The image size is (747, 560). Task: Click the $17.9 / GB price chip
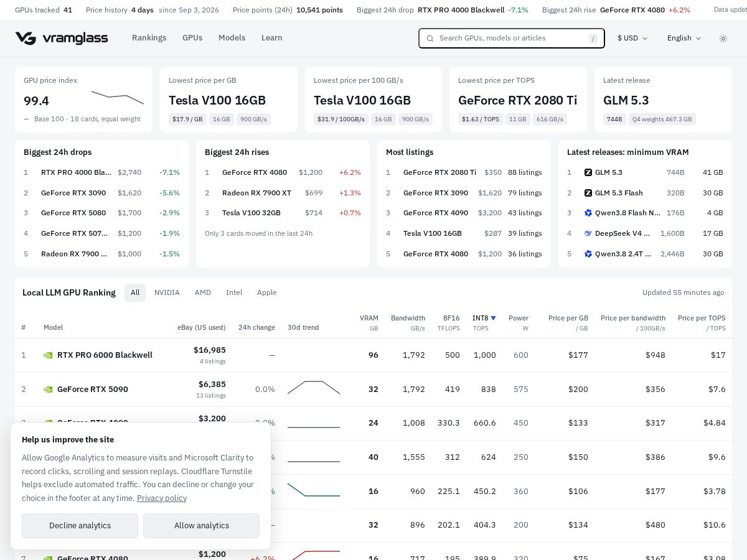coord(187,119)
